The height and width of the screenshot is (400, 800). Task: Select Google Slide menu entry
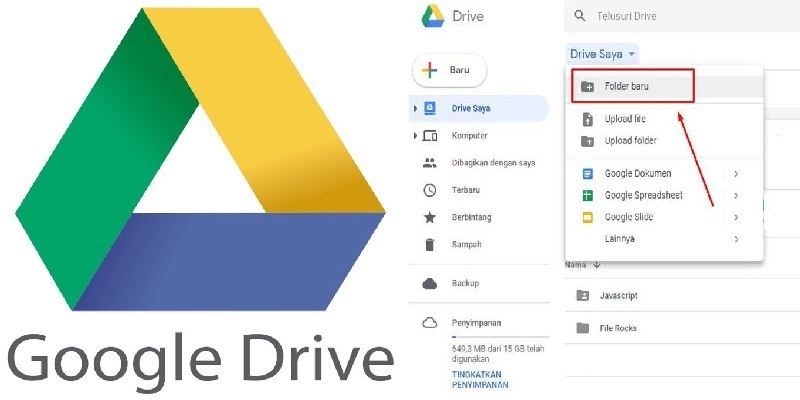point(664,217)
